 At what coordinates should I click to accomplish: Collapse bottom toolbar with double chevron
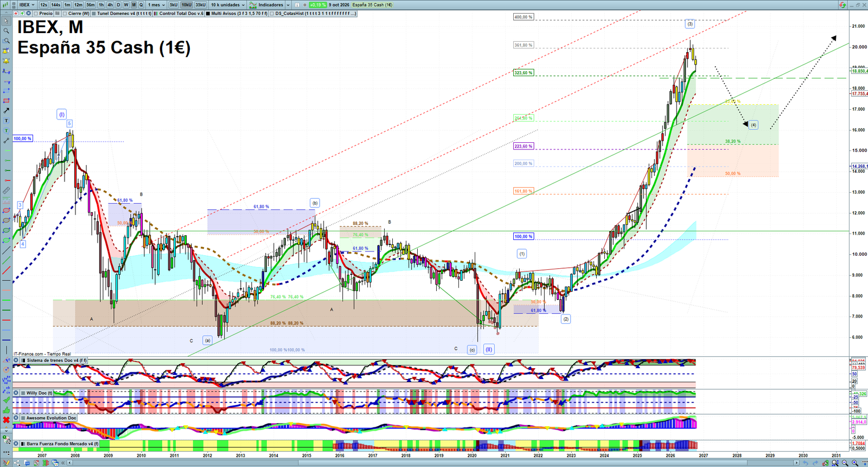(63, 463)
